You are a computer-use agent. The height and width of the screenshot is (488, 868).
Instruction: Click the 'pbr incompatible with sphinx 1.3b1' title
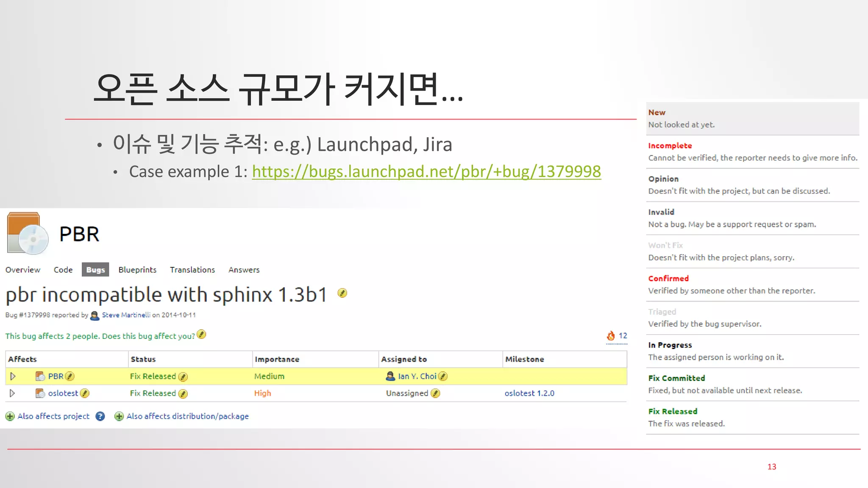tap(167, 294)
